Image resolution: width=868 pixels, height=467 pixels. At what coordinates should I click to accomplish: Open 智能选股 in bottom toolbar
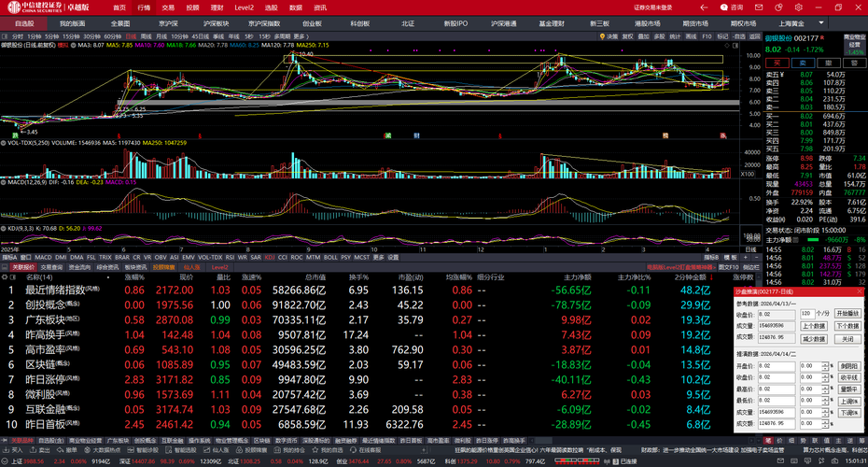coord(181,450)
